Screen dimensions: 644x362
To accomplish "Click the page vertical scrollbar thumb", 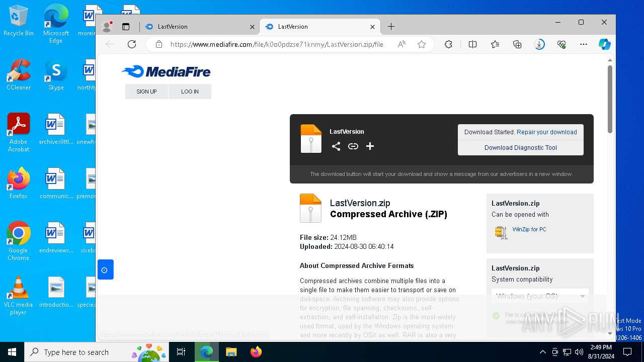I will click(x=610, y=100).
